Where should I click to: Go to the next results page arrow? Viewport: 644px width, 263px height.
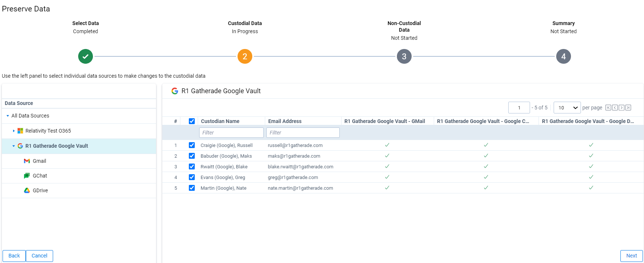(x=622, y=108)
